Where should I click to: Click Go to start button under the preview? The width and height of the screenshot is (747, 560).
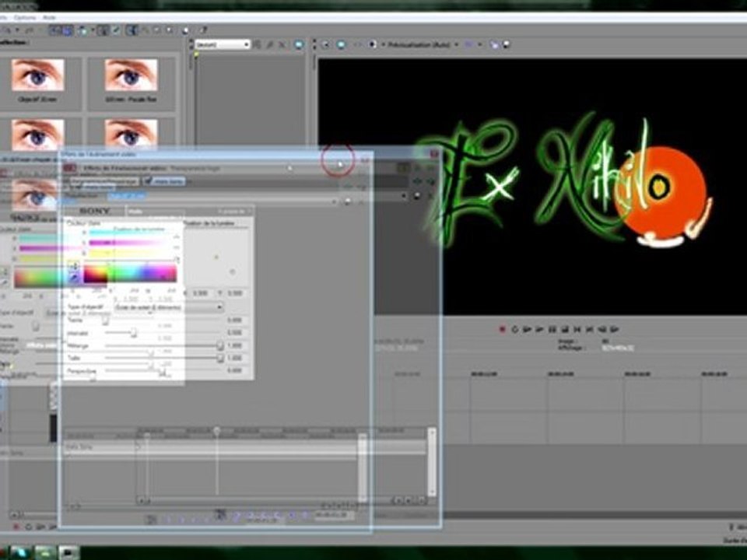[x=577, y=329]
